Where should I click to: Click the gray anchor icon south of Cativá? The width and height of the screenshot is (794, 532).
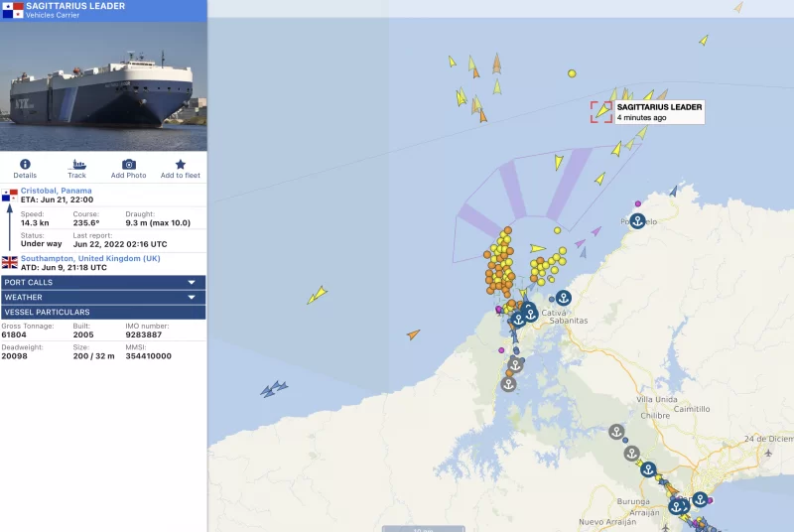508,384
